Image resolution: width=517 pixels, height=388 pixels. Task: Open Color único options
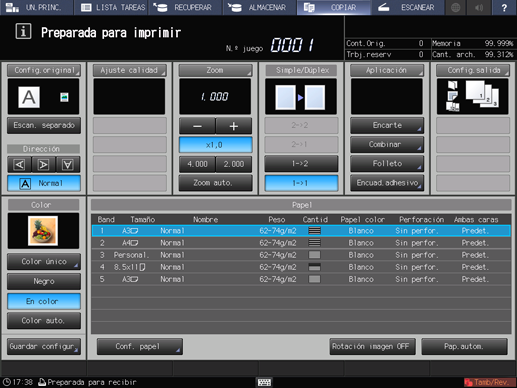click(44, 262)
